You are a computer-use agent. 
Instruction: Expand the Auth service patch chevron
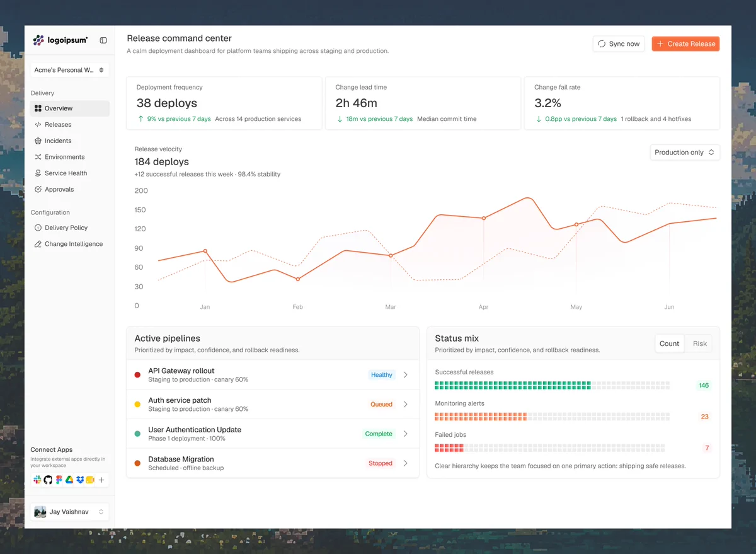coord(406,405)
